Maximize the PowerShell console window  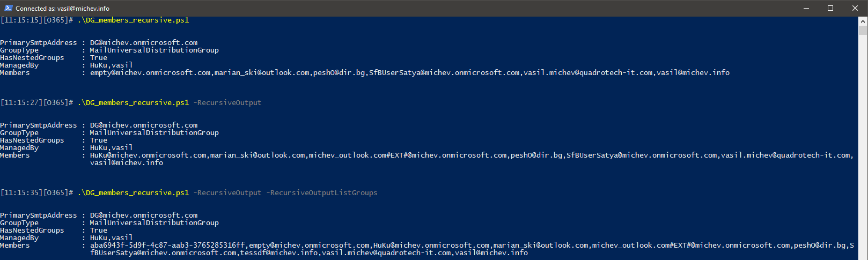point(830,8)
